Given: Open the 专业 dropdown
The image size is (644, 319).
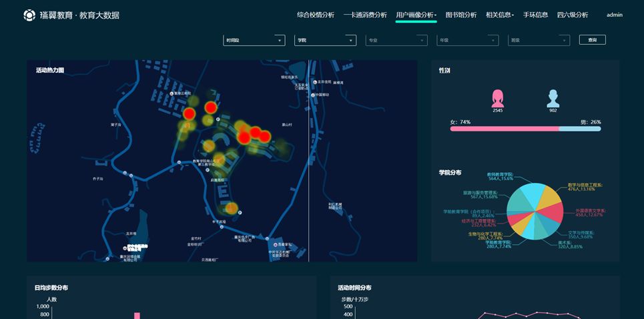Looking at the screenshot, I should (x=396, y=40).
